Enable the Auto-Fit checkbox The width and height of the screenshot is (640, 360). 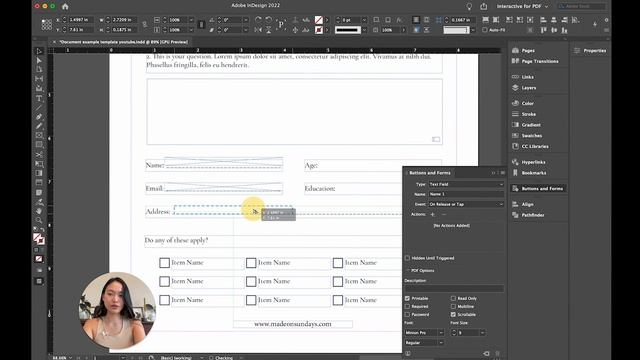[484, 30]
